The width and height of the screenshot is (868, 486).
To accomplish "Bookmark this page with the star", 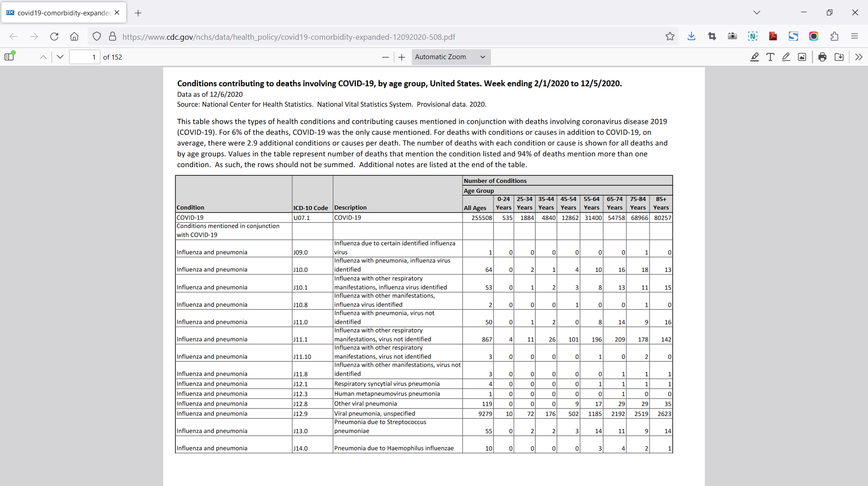I will point(670,37).
